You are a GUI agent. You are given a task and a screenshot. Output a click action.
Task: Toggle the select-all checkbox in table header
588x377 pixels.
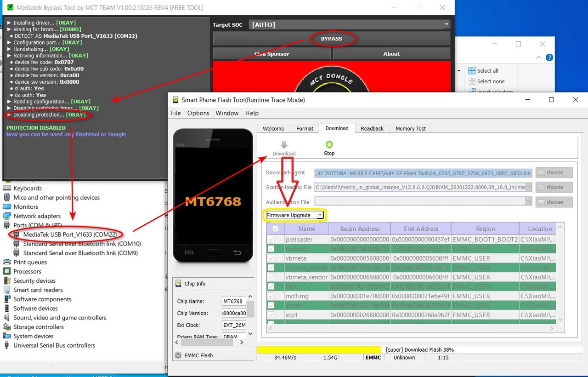point(275,228)
